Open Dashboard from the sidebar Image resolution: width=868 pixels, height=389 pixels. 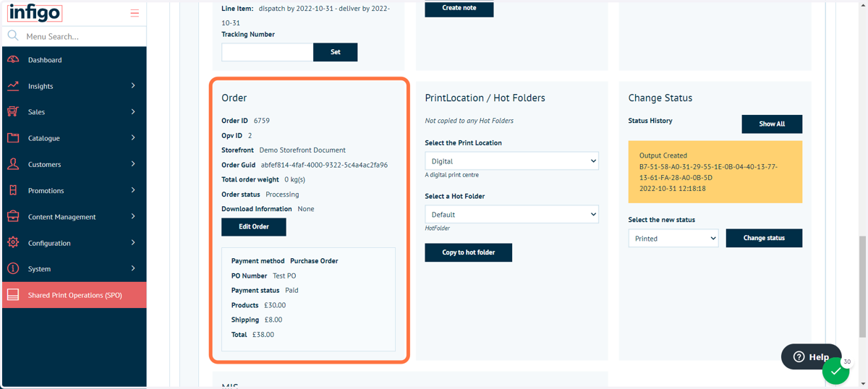pyautogui.click(x=75, y=60)
